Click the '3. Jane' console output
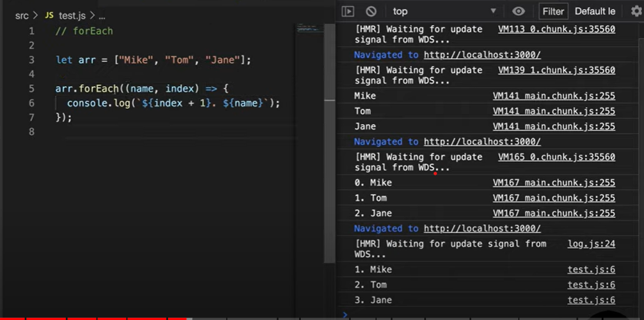The height and width of the screenshot is (320, 644). (373, 300)
